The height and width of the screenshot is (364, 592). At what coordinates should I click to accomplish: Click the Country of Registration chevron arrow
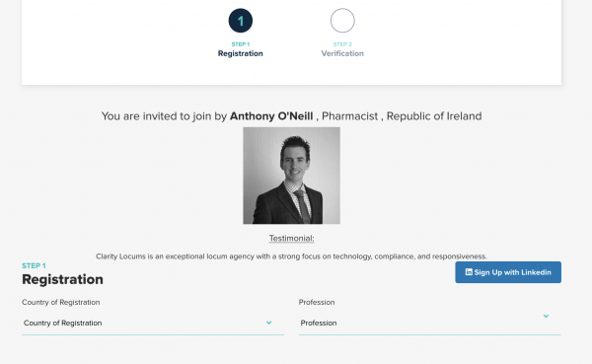(x=268, y=323)
